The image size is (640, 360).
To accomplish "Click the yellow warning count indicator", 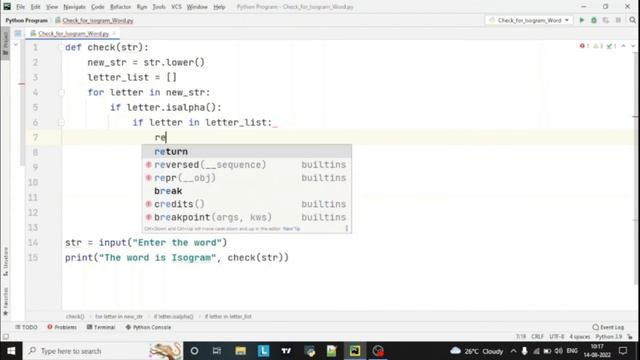I will click(x=598, y=46).
